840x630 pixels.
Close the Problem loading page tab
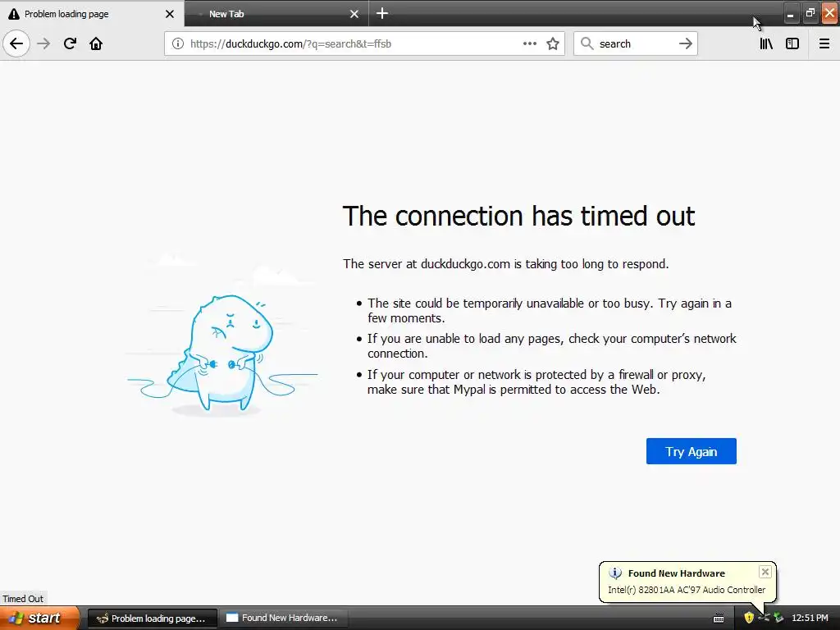click(x=170, y=14)
